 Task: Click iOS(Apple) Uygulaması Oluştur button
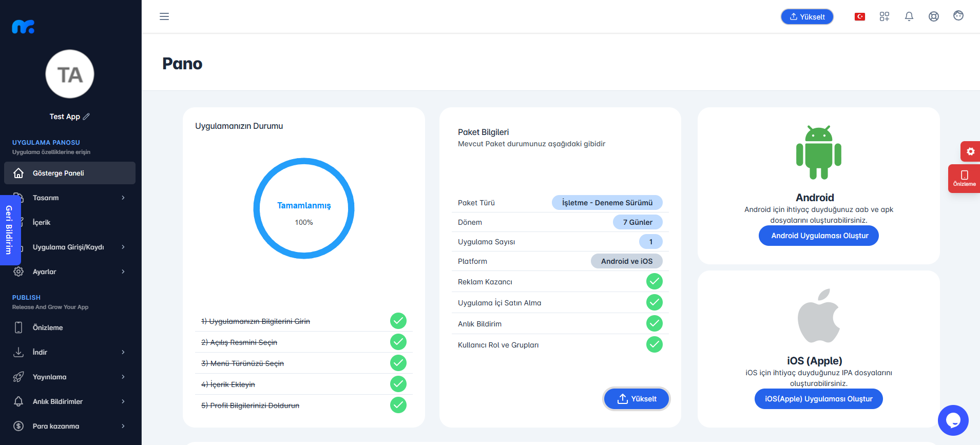pyautogui.click(x=819, y=399)
